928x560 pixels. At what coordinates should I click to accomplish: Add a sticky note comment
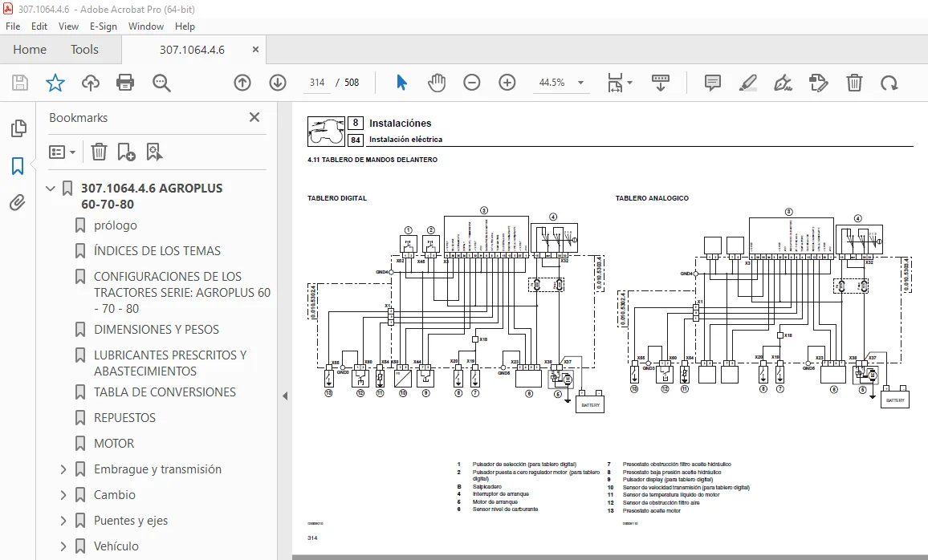coord(713,83)
